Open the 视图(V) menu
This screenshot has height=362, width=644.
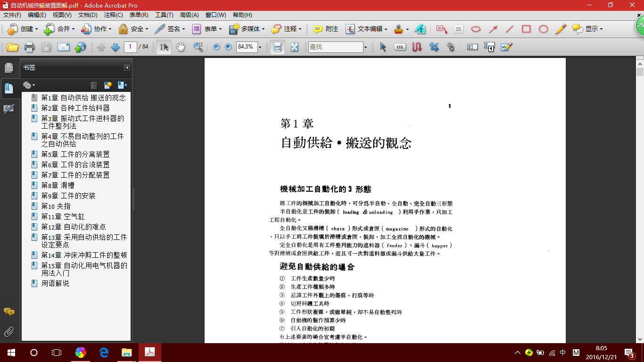62,15
